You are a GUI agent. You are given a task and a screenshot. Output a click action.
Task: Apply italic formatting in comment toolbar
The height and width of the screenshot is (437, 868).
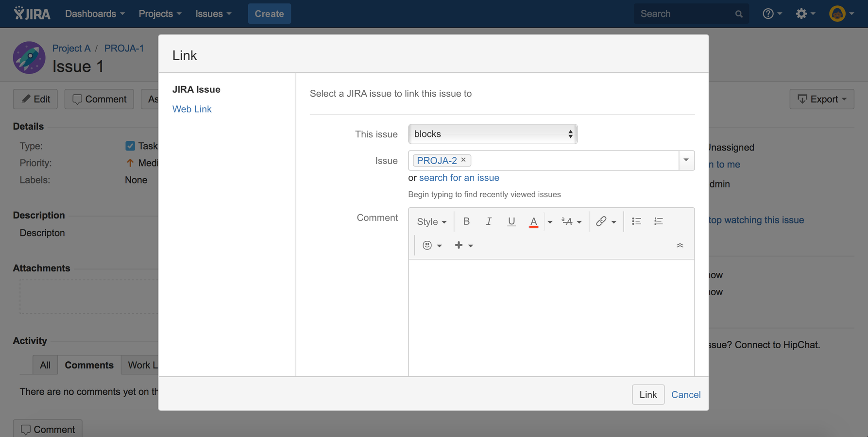tap(489, 221)
